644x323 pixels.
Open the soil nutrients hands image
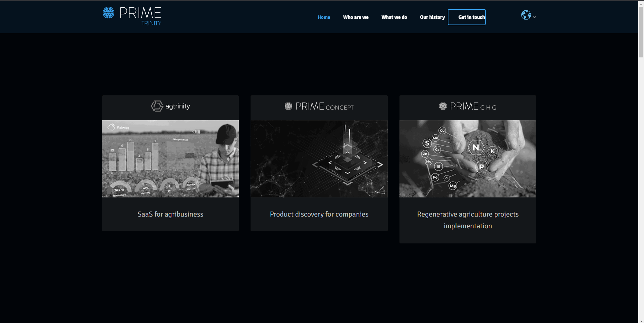(x=468, y=158)
